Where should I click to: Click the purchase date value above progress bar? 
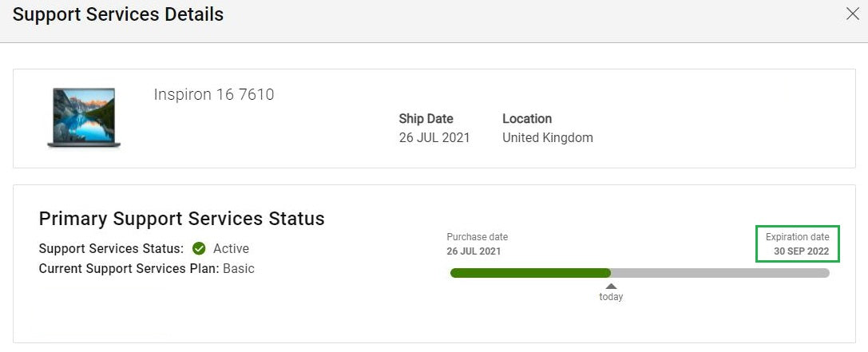(x=474, y=251)
